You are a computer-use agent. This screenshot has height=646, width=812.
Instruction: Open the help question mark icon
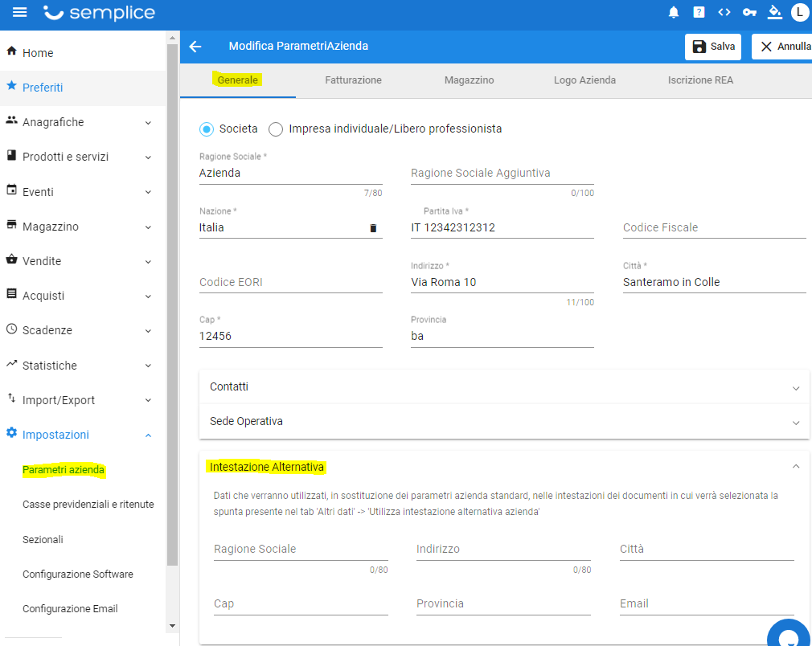coord(699,12)
